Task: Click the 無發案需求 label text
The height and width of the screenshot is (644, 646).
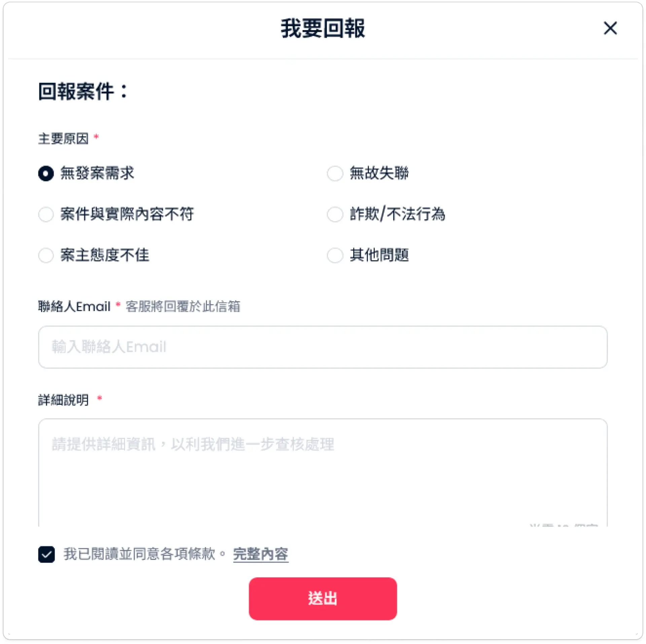Action: click(97, 173)
